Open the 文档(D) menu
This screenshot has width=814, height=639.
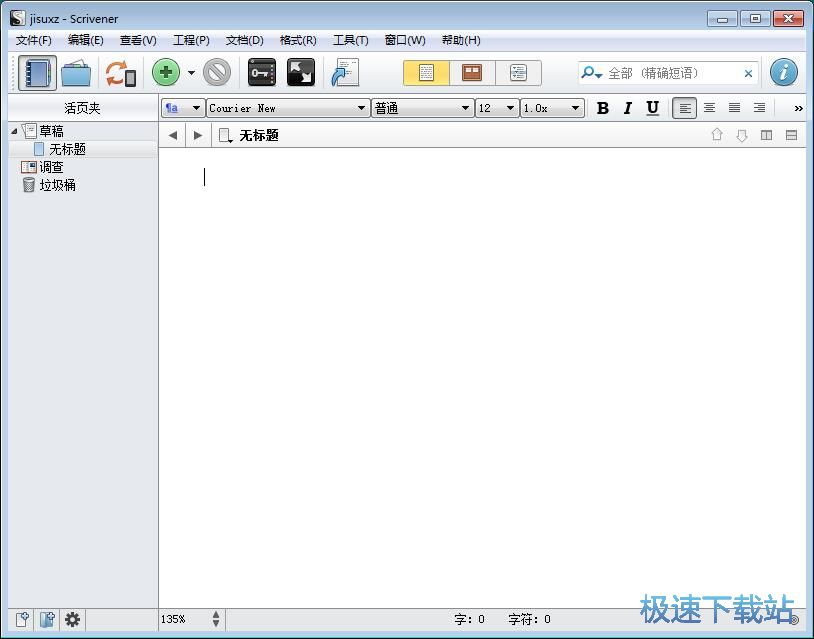click(x=245, y=40)
